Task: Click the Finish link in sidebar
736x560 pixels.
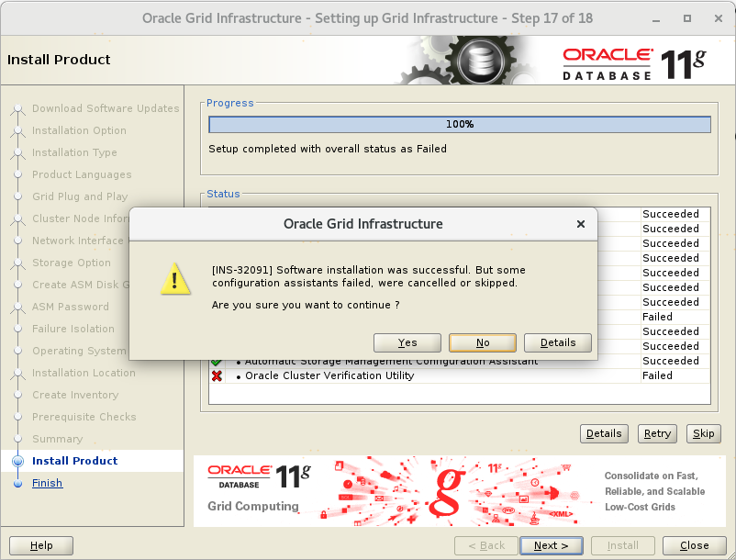Action: click(x=48, y=483)
